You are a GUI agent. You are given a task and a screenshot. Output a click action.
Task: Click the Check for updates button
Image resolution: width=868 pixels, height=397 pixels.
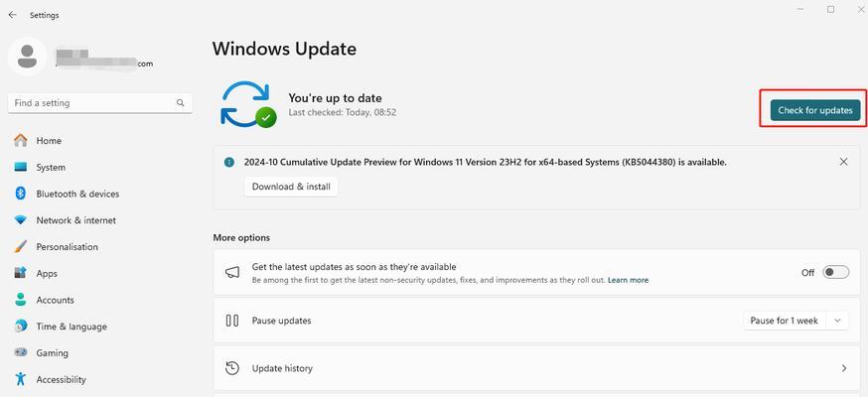(x=814, y=110)
